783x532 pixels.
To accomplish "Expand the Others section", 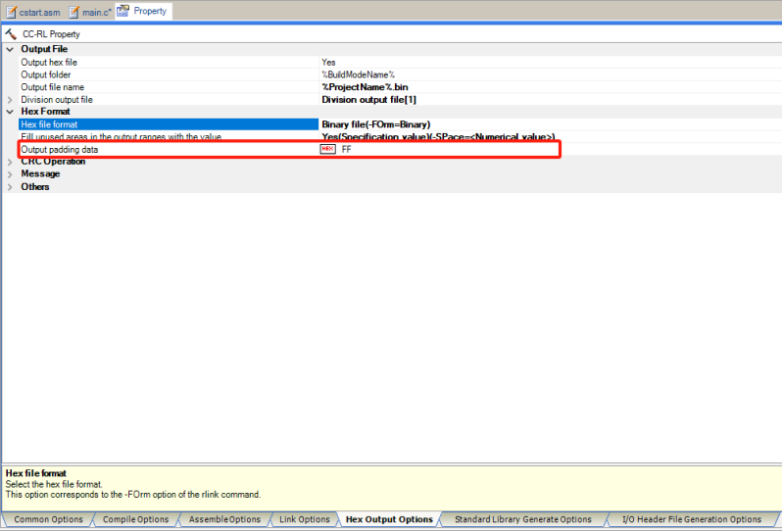I will pyautogui.click(x=10, y=187).
